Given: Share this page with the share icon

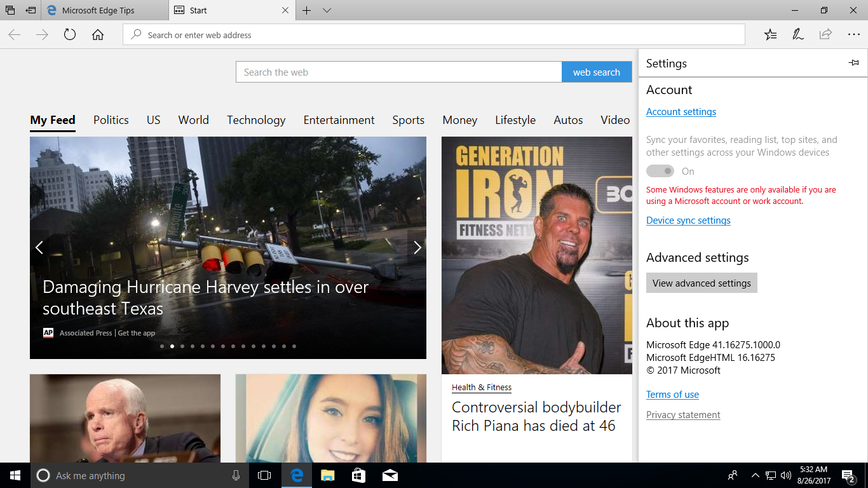Looking at the screenshot, I should [x=825, y=35].
